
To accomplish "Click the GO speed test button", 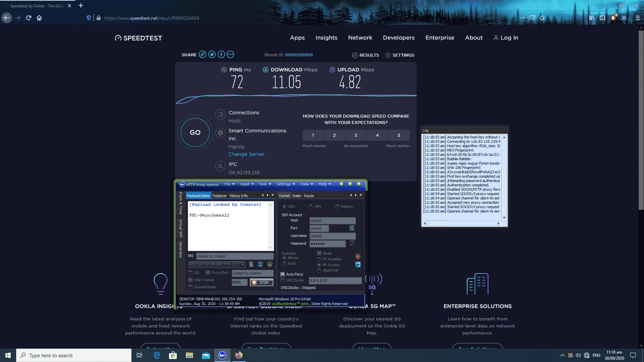I will point(195,132).
